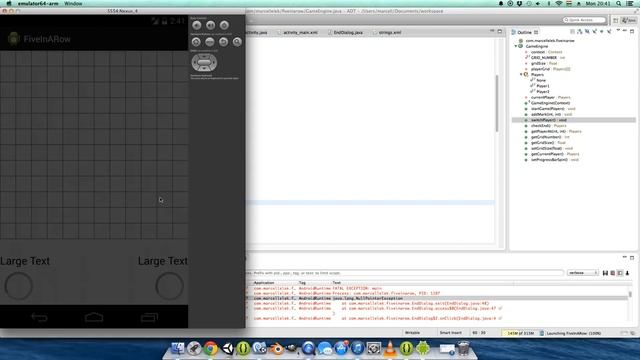Tap Android recent apps button

coord(149,317)
